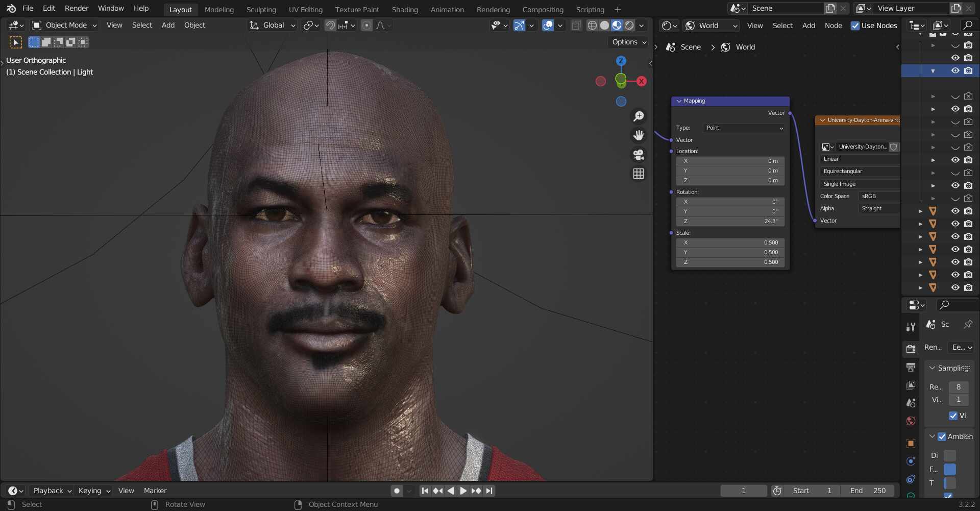Switch to orthographic grid view icon
The image size is (980, 511).
tap(638, 174)
